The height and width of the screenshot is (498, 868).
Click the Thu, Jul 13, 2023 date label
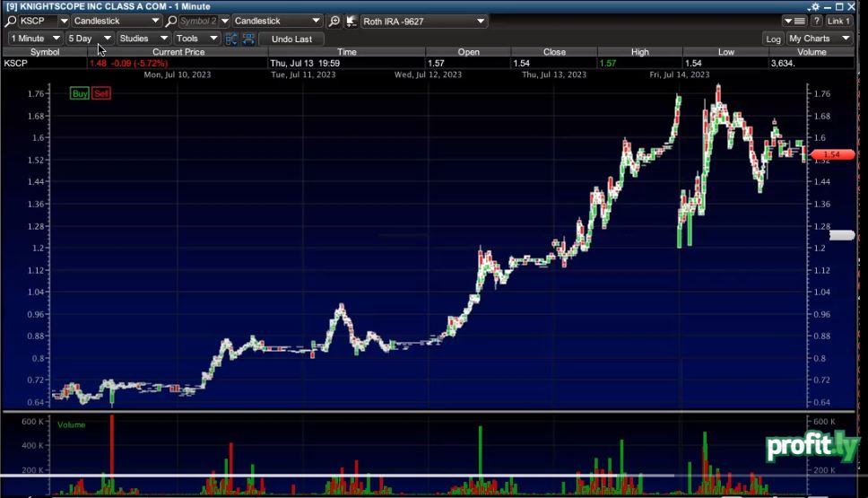point(554,74)
